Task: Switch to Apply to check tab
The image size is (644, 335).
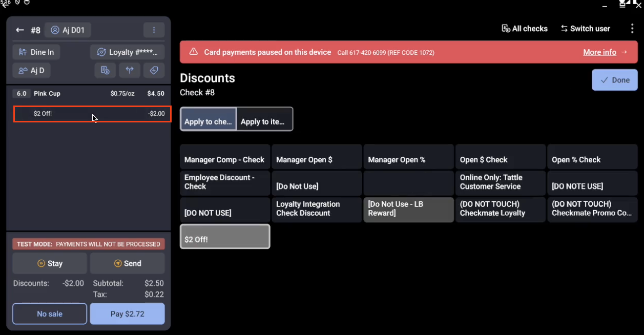Action: (x=209, y=119)
